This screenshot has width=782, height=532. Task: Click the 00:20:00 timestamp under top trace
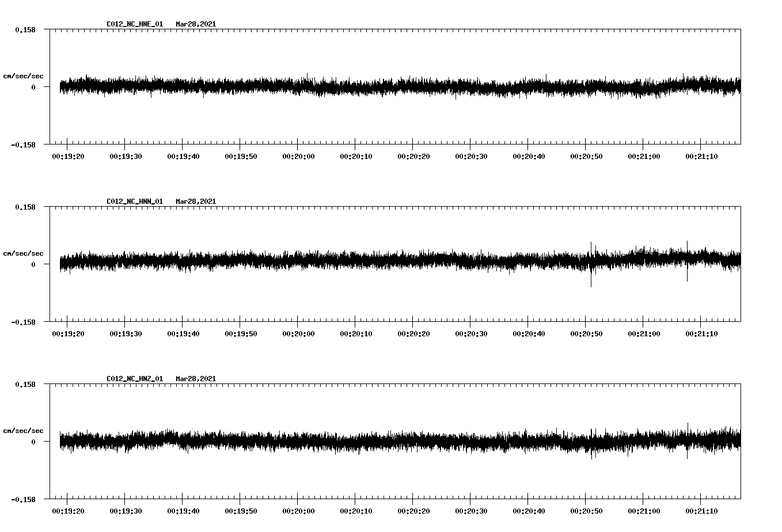point(299,155)
